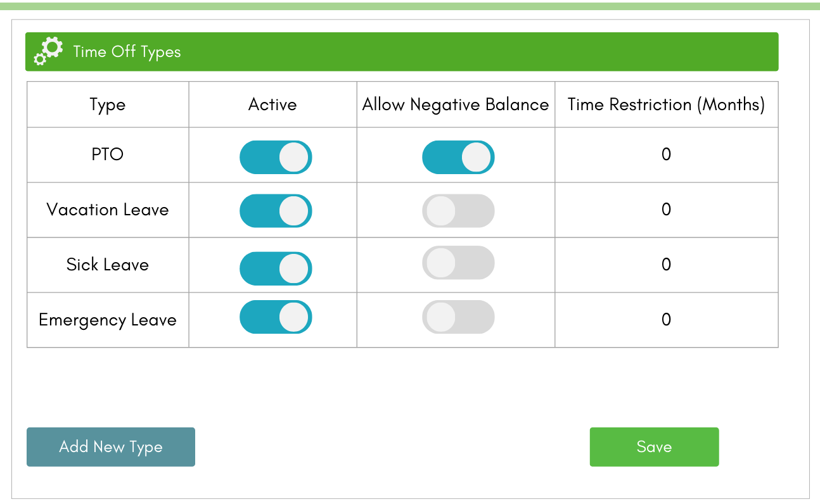
Task: Select the Sick Leave row label
Action: click(x=108, y=265)
